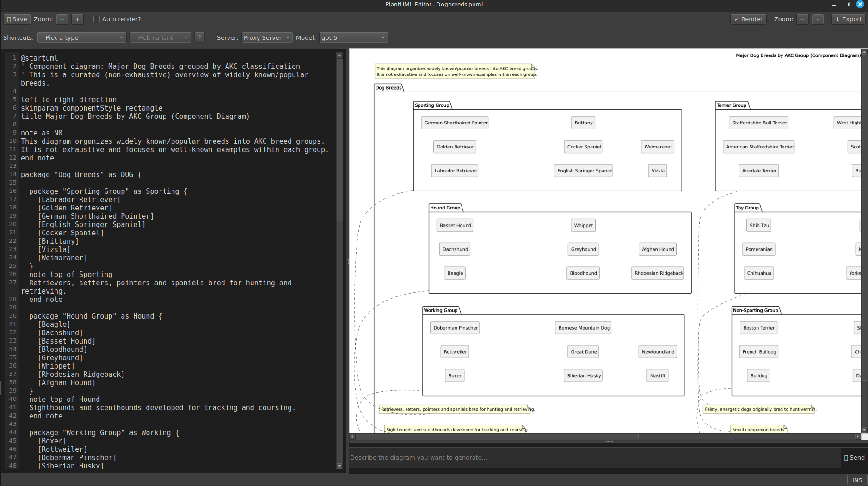Select the Toy Group package in the preview
868x486 pixels.
(748, 208)
